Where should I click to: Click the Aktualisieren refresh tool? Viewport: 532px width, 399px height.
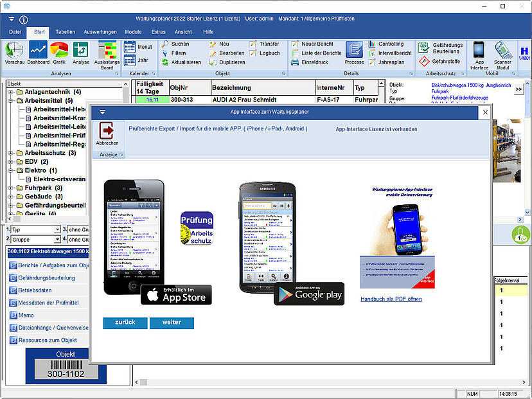(182, 62)
